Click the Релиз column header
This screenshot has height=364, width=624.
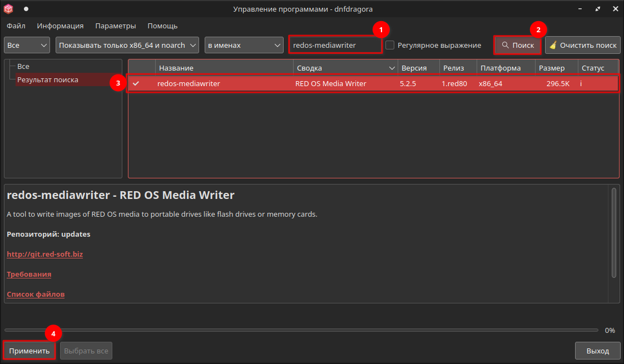458,68
